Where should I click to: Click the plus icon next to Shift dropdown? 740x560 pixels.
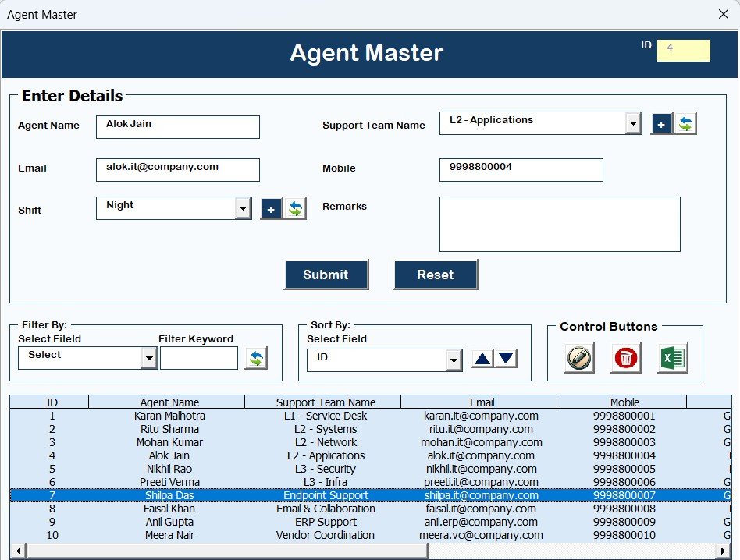click(x=271, y=208)
